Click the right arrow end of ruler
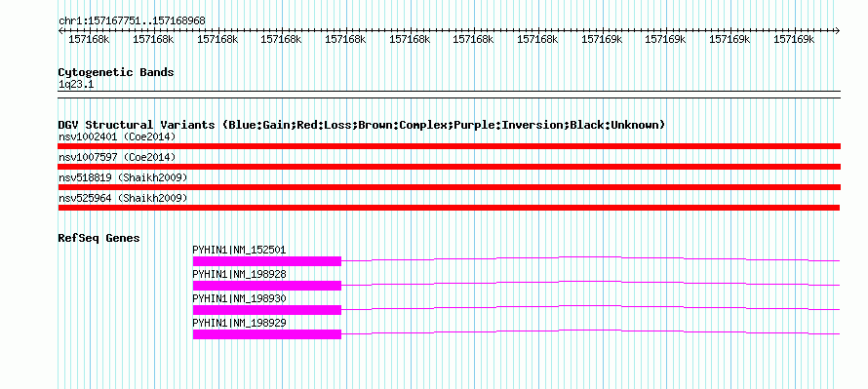 838,30
